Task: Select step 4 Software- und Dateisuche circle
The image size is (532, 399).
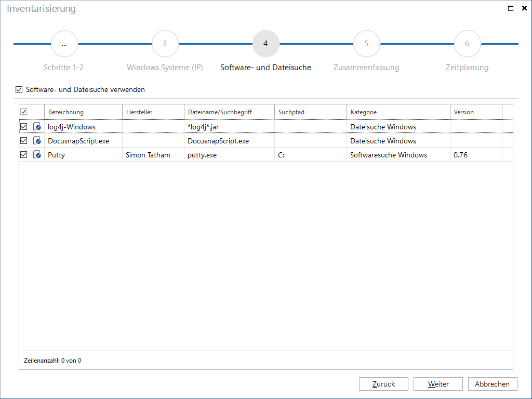Action: point(265,44)
